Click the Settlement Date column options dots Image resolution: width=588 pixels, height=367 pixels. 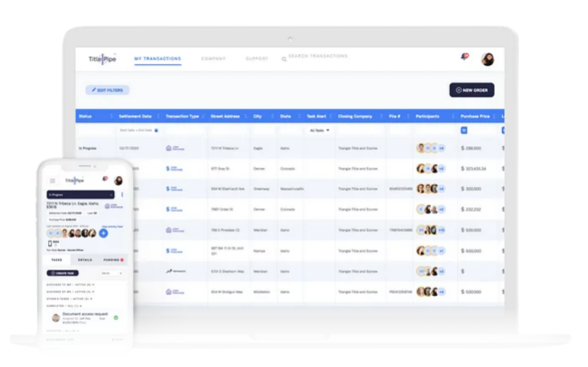tap(158, 116)
